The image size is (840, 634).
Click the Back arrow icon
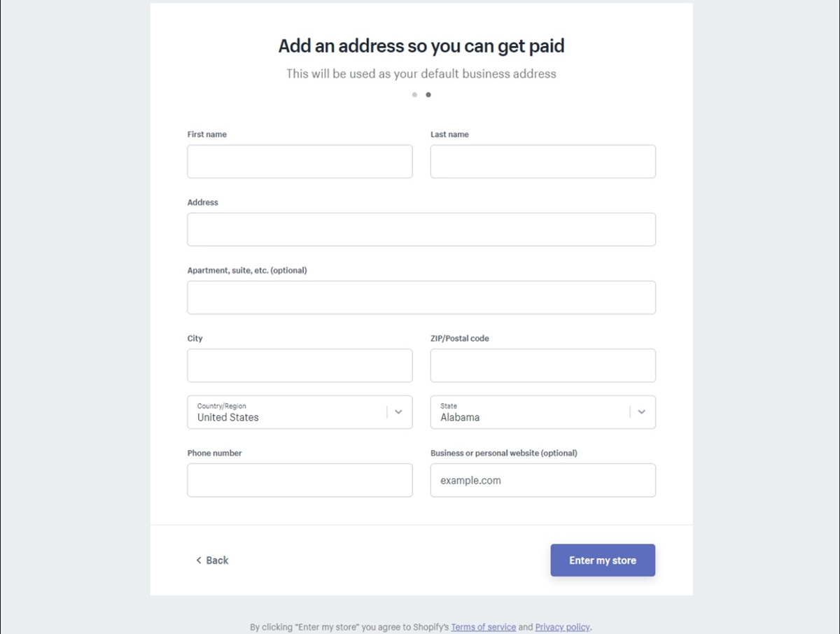point(199,561)
